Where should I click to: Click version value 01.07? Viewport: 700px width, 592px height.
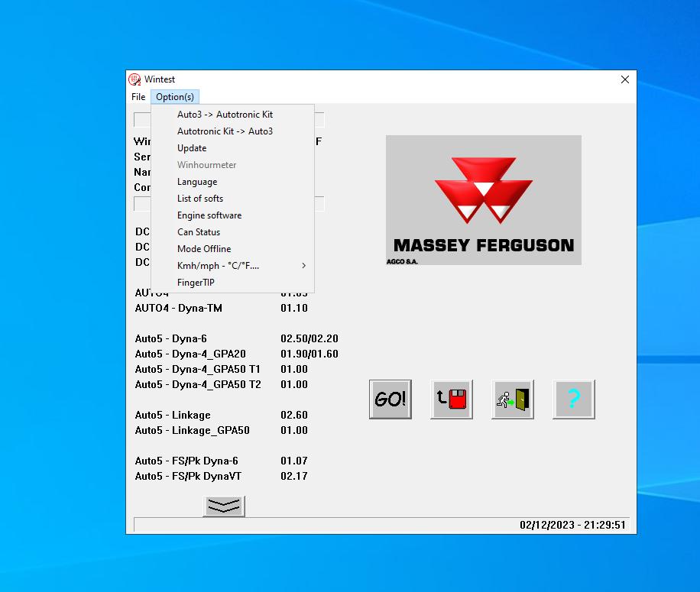click(x=294, y=461)
